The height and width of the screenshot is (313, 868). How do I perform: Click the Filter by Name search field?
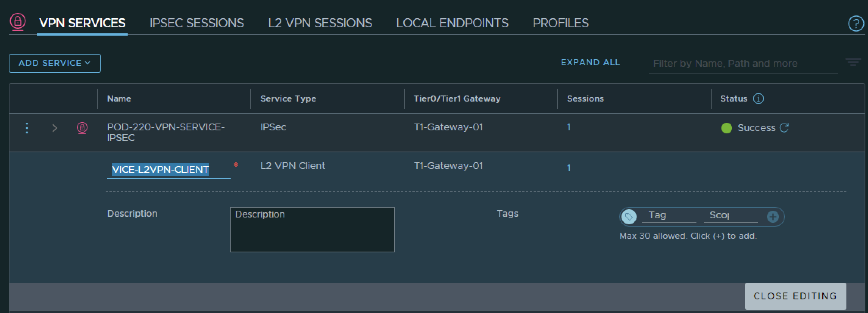click(742, 63)
